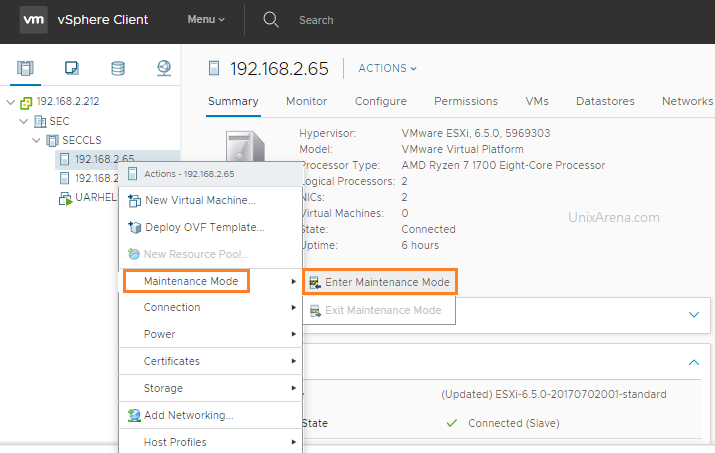The width and height of the screenshot is (715, 453).
Task: Open the Permissions tab
Action: coord(466,101)
